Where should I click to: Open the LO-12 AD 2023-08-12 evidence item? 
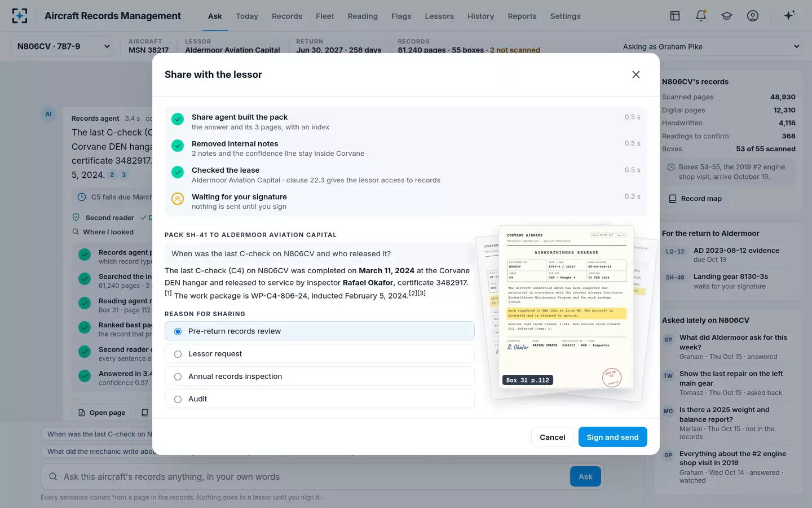tap(729, 255)
